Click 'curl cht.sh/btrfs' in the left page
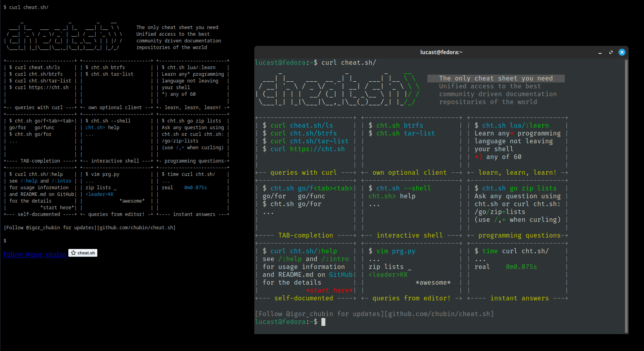 [39, 74]
